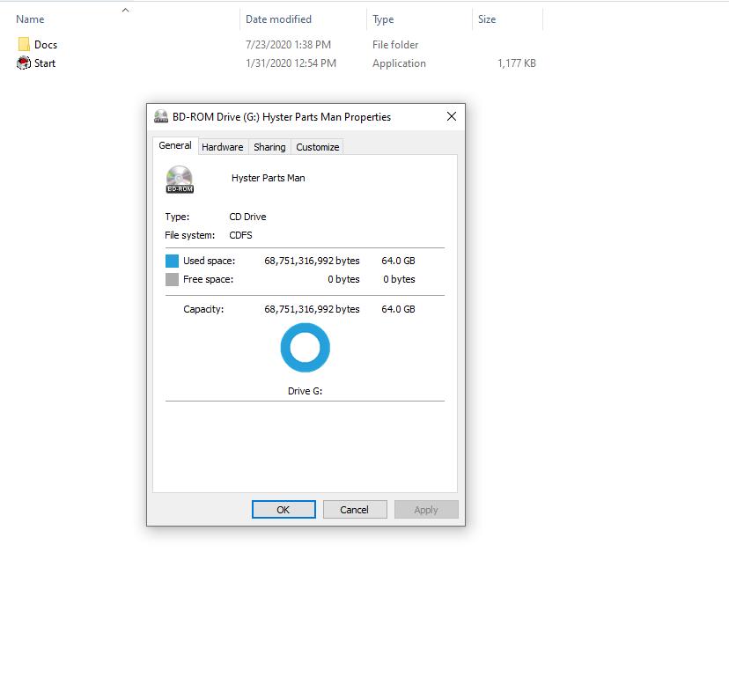The width and height of the screenshot is (729, 700).
Task: Click the File folder type cell
Action: pyautogui.click(x=395, y=45)
